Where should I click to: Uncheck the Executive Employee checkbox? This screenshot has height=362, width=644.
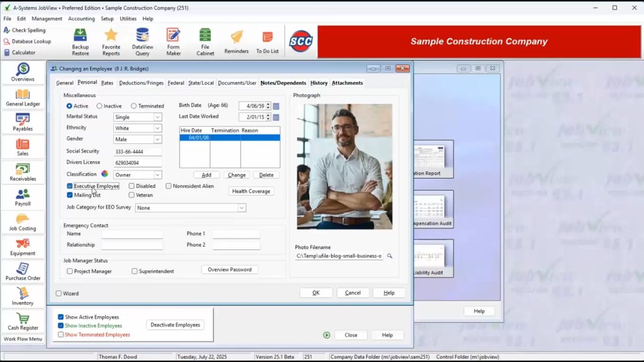pos(70,186)
